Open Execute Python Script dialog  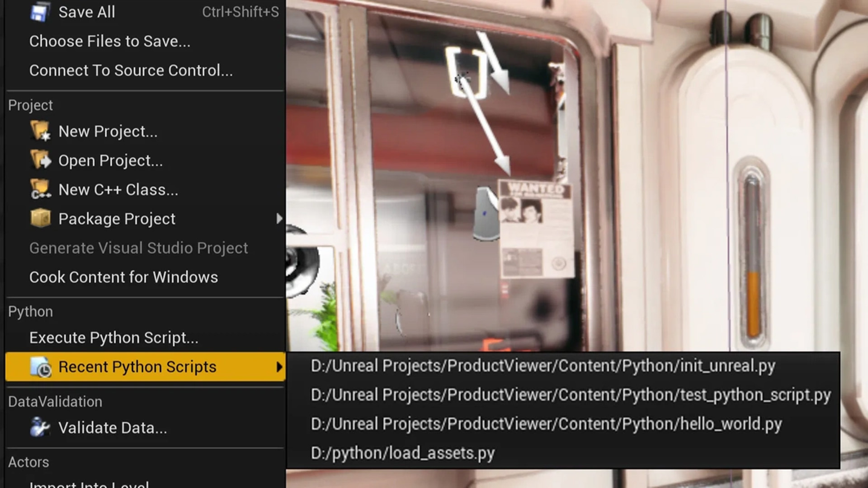[113, 337]
